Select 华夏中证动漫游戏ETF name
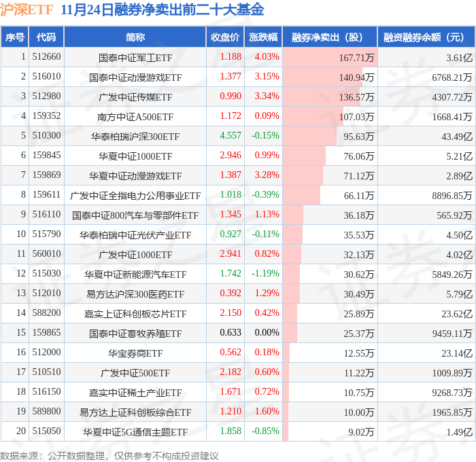Image resolution: width=476 pixels, height=462 pixels. (x=135, y=176)
